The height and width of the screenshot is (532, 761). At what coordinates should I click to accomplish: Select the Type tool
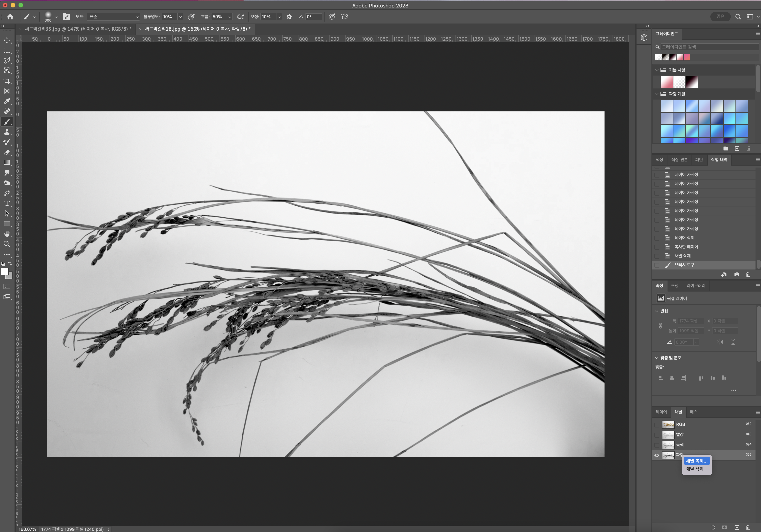point(7,203)
